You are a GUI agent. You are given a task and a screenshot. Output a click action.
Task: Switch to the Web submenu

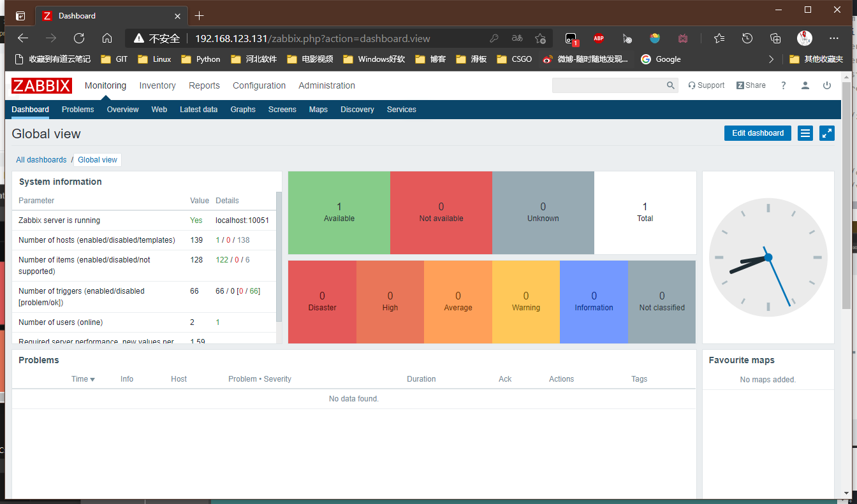pyautogui.click(x=159, y=110)
